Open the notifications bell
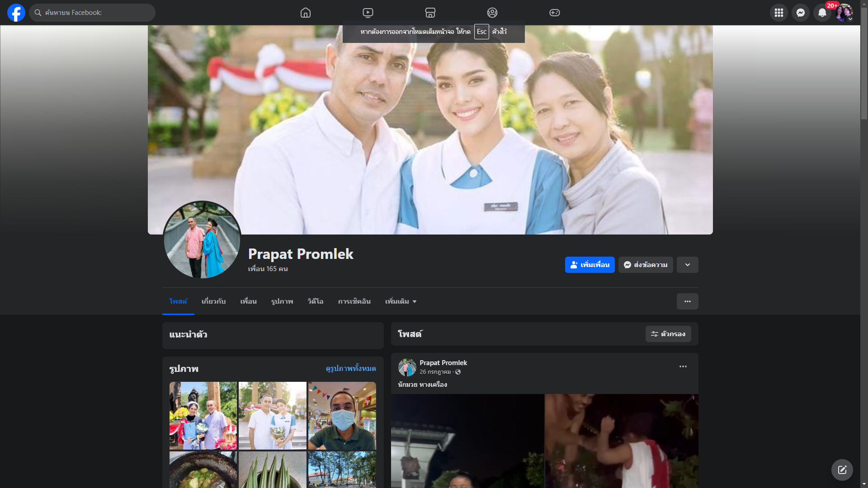Viewport: 868px width, 488px height. 822,13
